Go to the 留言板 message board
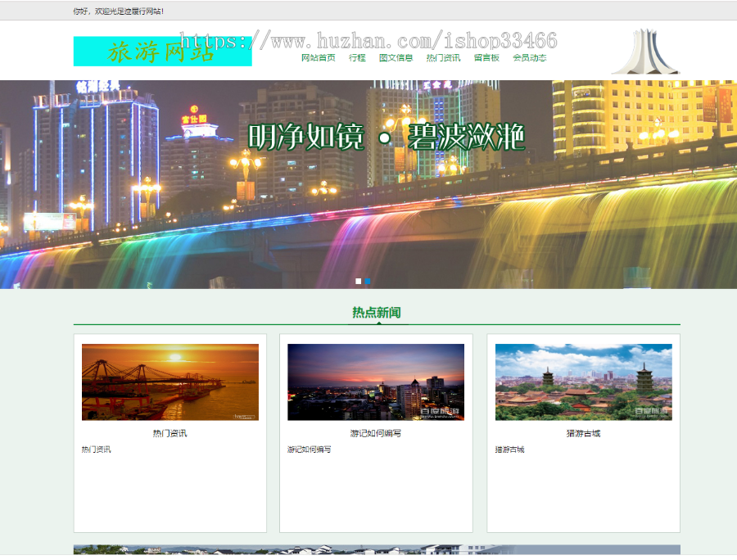Image resolution: width=737 pixels, height=560 pixels. pos(485,57)
